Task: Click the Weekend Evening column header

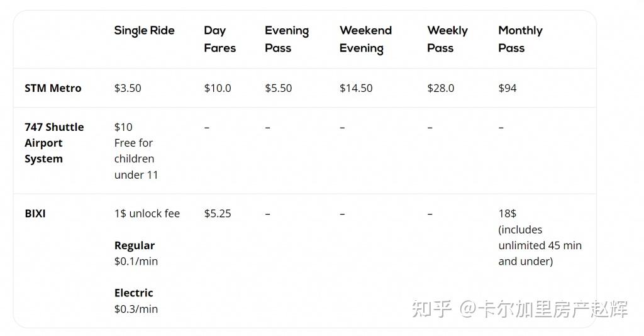Action: (x=365, y=39)
